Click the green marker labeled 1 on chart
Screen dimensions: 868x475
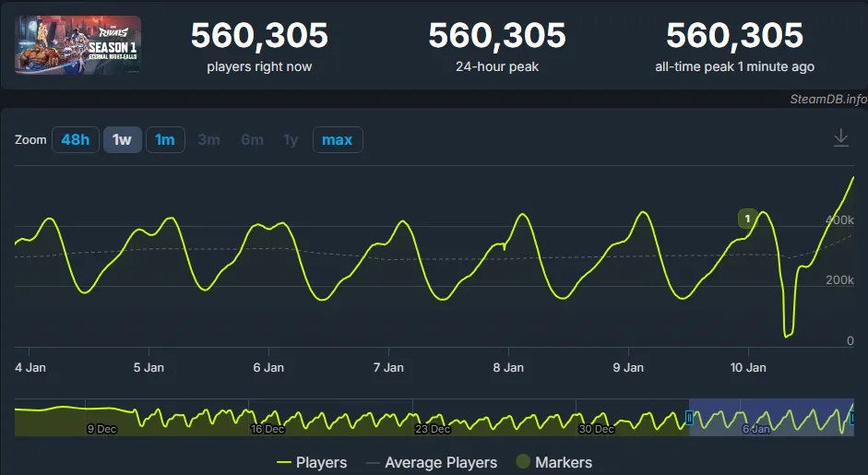[x=747, y=219]
